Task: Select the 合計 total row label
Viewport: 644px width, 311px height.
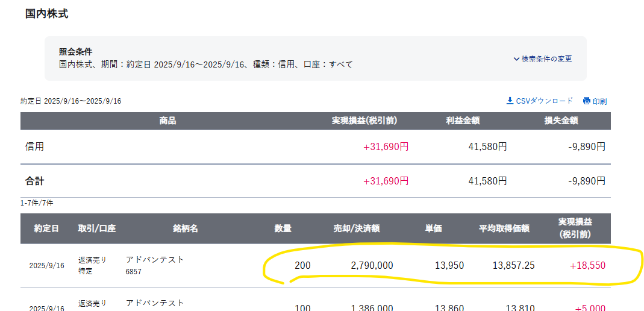Action: click(x=34, y=181)
